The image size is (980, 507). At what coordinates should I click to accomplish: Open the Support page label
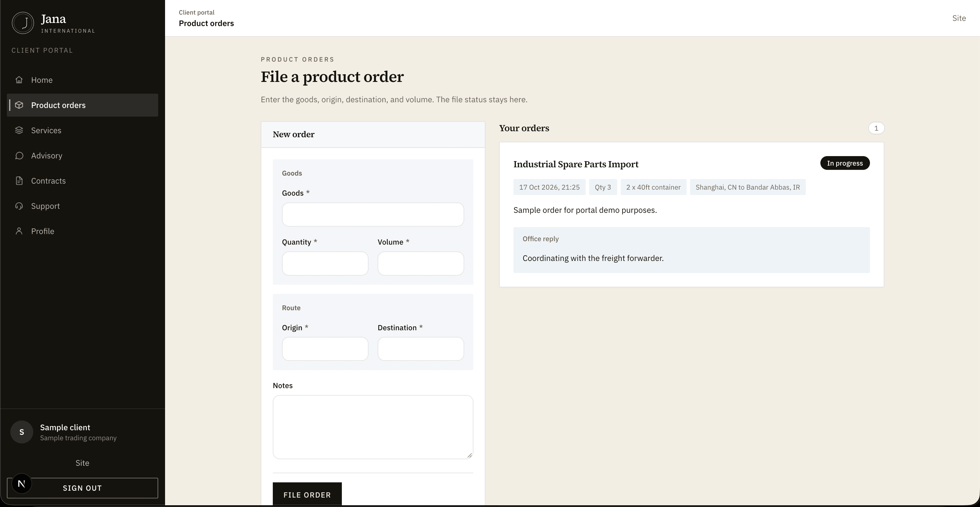tap(45, 206)
